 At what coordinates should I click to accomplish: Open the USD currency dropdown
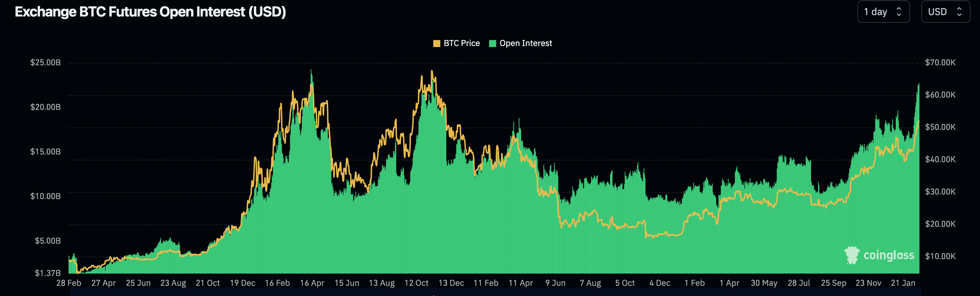[945, 12]
